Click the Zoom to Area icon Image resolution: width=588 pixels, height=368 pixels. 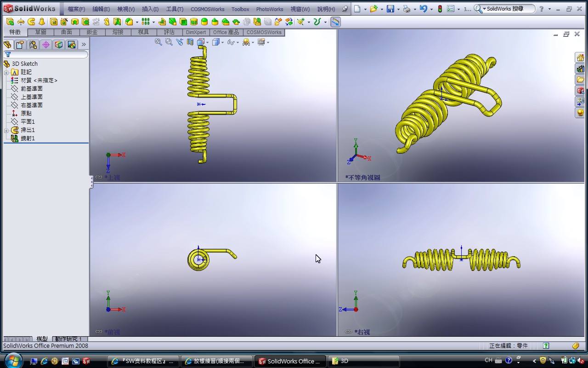point(169,42)
